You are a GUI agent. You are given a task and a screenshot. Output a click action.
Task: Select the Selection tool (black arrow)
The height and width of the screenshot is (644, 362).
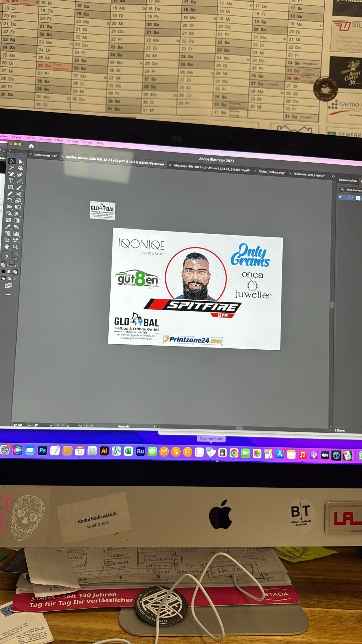pyautogui.click(x=12, y=161)
